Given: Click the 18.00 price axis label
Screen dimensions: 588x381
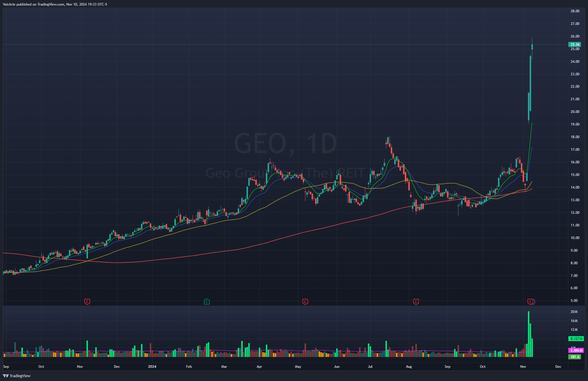Looking at the screenshot, I should point(575,137).
